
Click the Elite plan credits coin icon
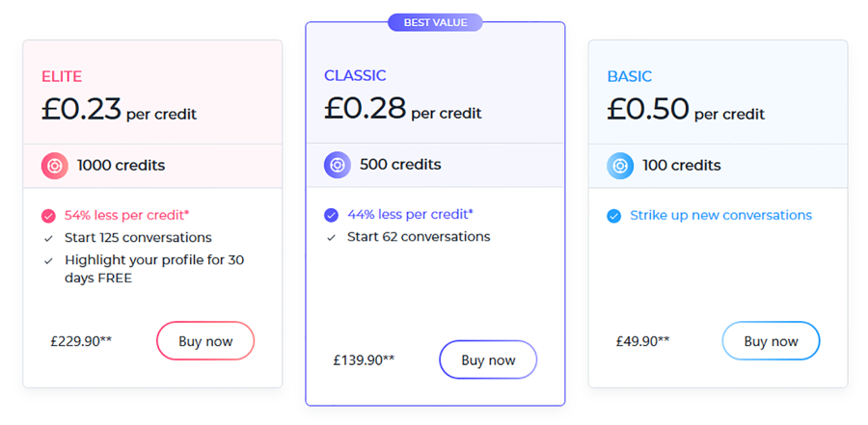(x=55, y=166)
